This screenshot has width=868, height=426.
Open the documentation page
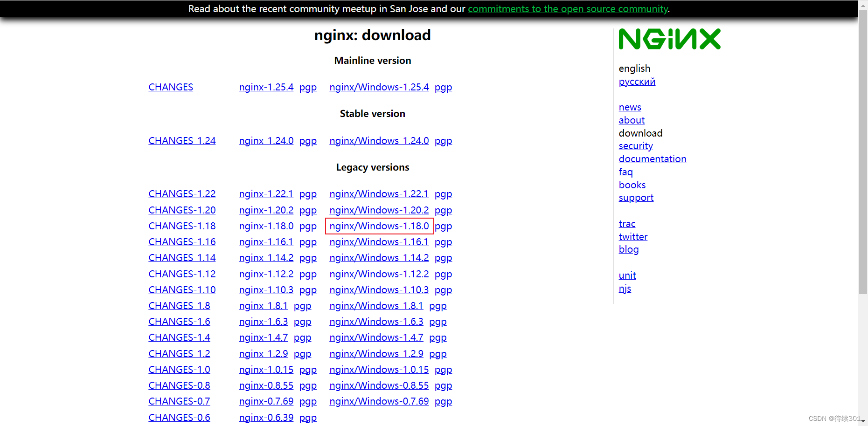pyautogui.click(x=653, y=159)
